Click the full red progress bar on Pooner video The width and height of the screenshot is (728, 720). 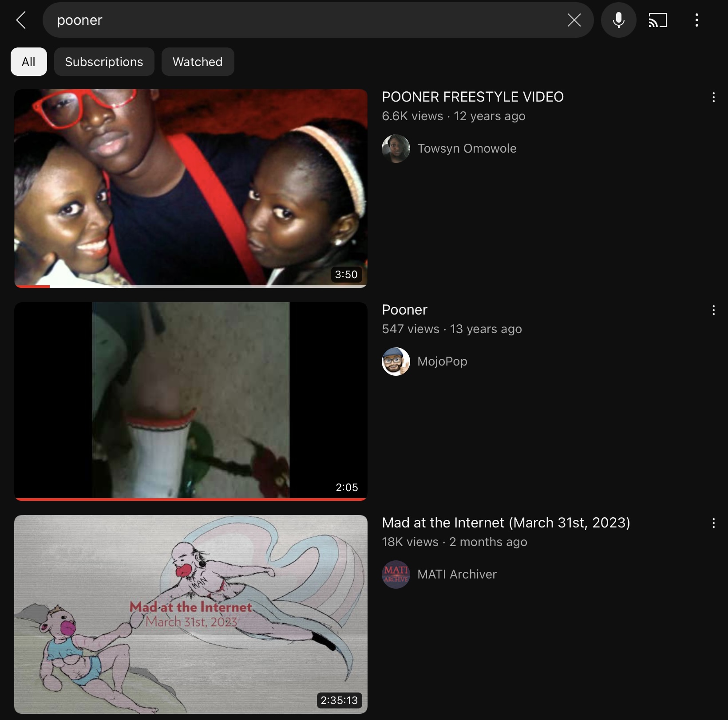point(191,500)
